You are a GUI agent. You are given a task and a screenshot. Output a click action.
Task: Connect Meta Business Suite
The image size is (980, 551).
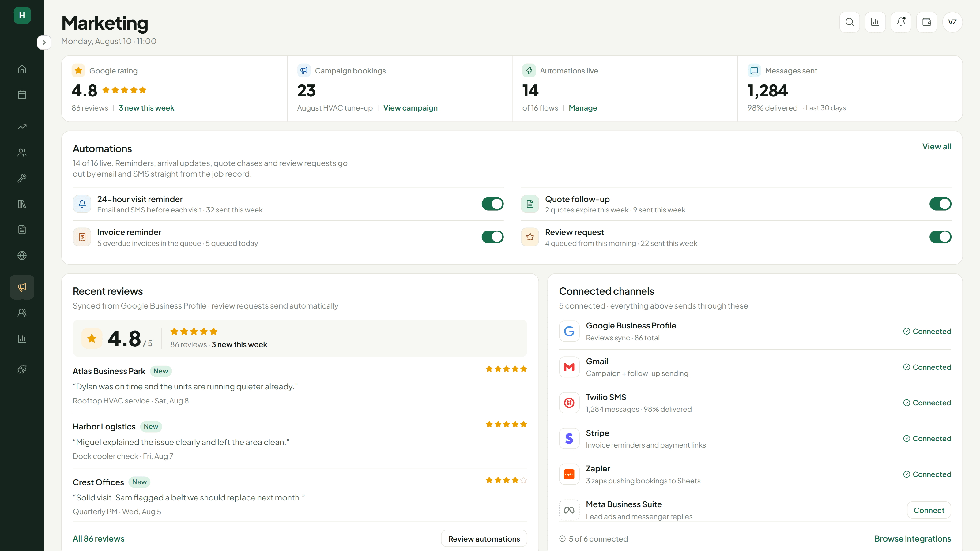click(929, 510)
